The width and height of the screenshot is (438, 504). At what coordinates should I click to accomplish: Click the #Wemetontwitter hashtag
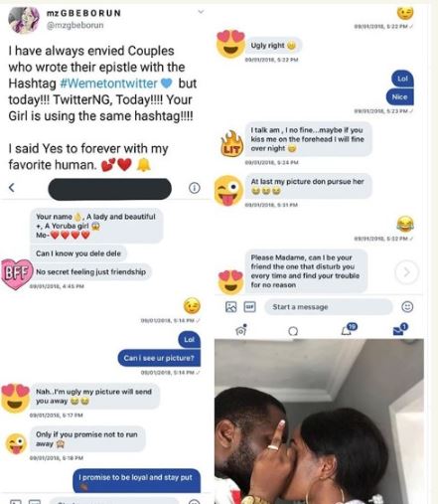click(x=108, y=84)
